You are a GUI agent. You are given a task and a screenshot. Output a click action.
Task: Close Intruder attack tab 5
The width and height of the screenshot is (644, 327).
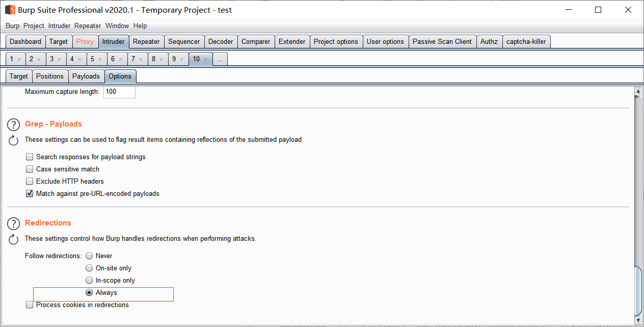click(100, 59)
